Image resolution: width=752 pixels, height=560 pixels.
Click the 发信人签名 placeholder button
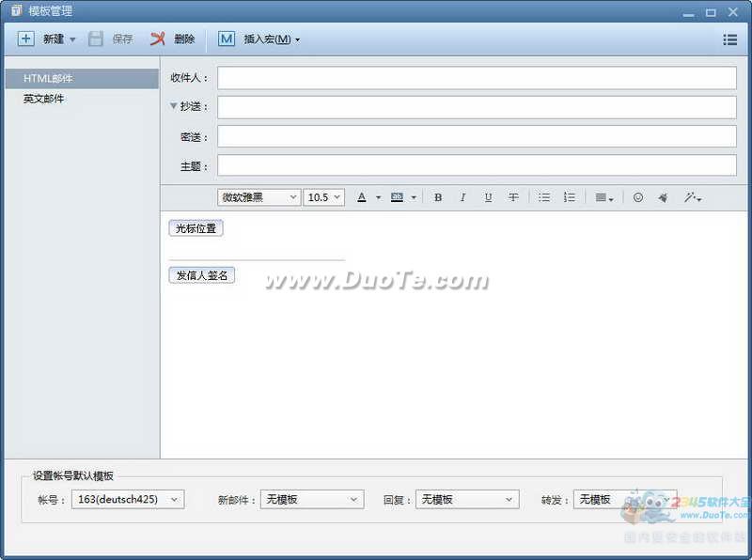[x=201, y=275]
